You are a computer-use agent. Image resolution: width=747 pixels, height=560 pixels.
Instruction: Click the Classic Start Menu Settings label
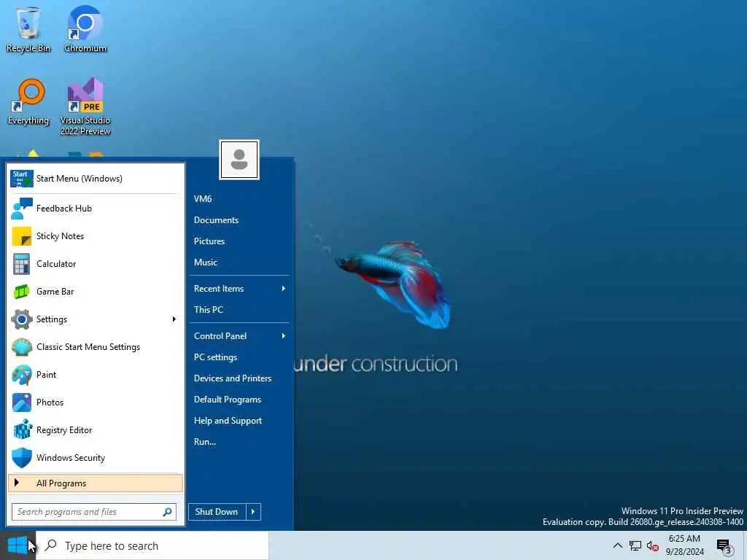click(88, 347)
